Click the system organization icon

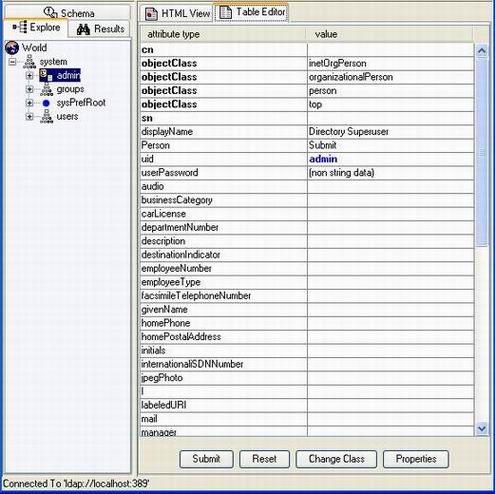tap(29, 62)
